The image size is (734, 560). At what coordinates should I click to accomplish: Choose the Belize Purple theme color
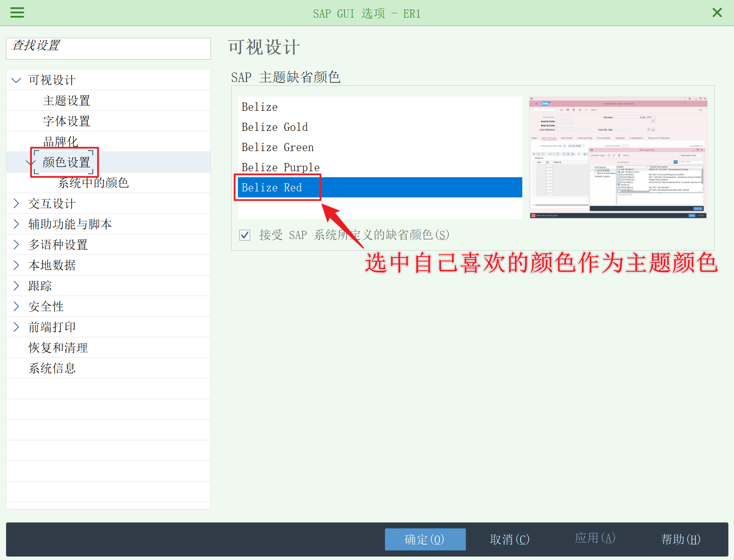click(x=380, y=167)
